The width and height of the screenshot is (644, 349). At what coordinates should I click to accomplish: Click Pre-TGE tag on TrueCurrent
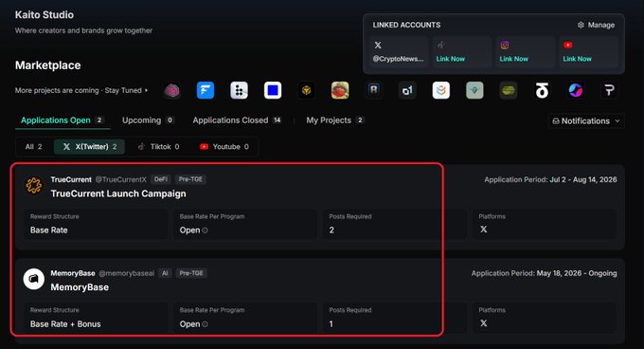190,179
